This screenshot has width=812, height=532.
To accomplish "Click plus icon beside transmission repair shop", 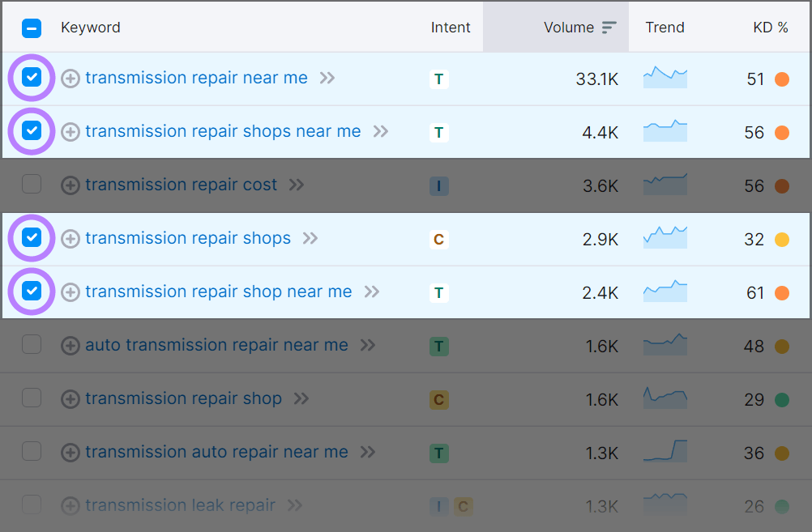I will [71, 399].
